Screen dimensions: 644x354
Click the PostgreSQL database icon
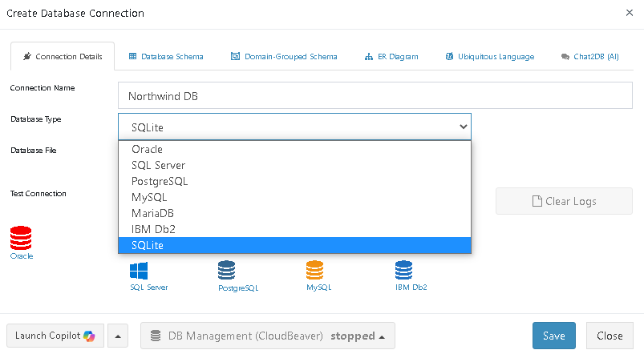tap(227, 271)
